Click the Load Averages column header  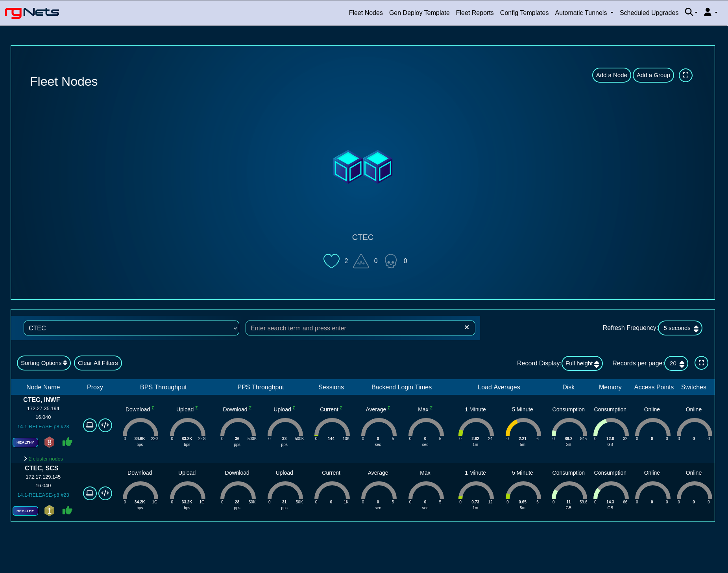499,387
